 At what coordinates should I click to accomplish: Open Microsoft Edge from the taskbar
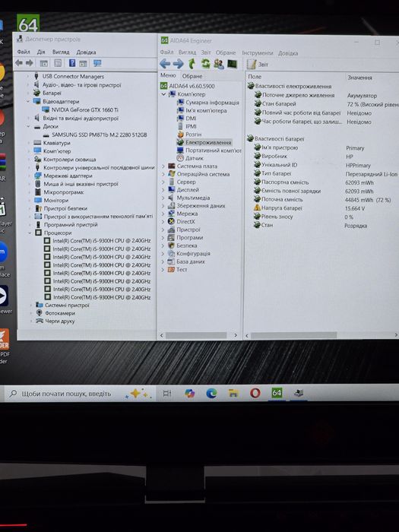tap(211, 393)
